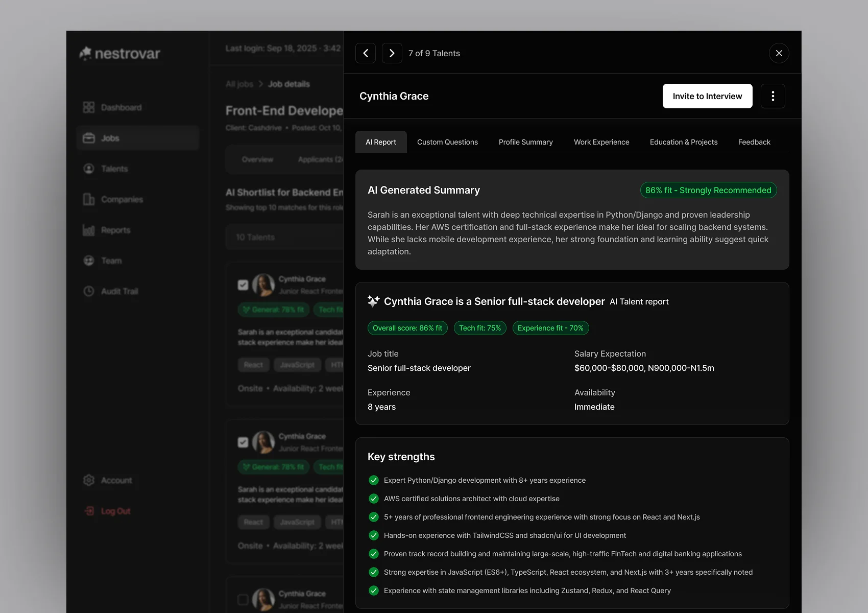Screen dimensions: 868x613
Task: Click the Senior full-stack developer job title value
Action: click(419, 368)
